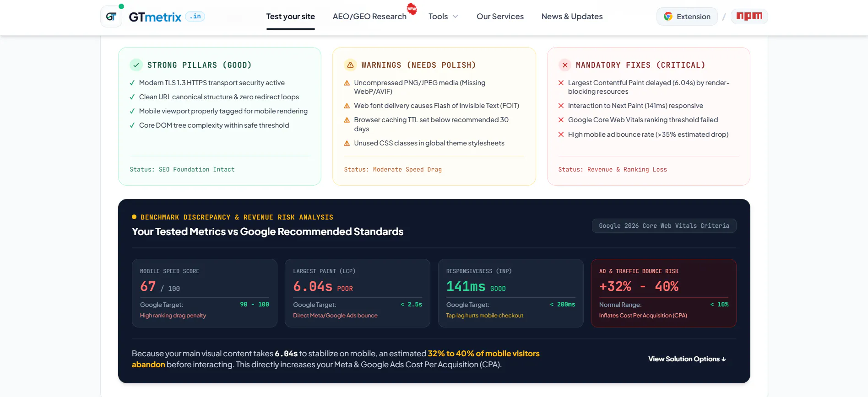Click checkmark next to Mobile viewport properly tagged
Image resolution: width=868 pixels, height=397 pixels.
point(132,111)
